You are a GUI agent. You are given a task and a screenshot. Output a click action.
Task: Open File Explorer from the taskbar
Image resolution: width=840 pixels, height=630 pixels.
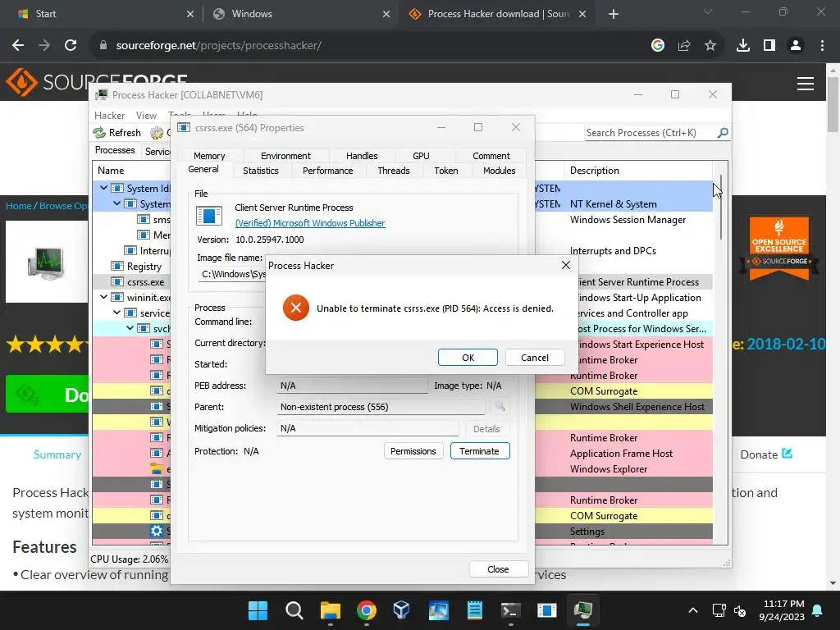point(330,610)
